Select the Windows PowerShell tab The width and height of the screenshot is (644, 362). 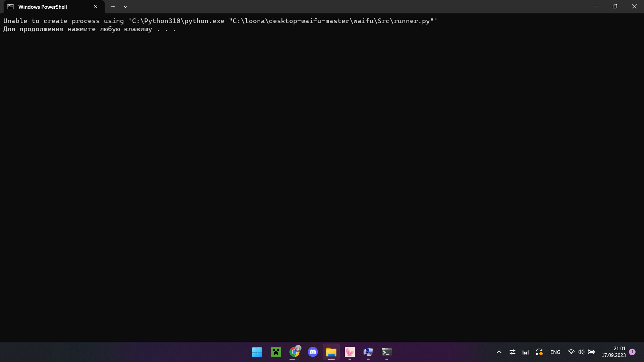click(47, 6)
